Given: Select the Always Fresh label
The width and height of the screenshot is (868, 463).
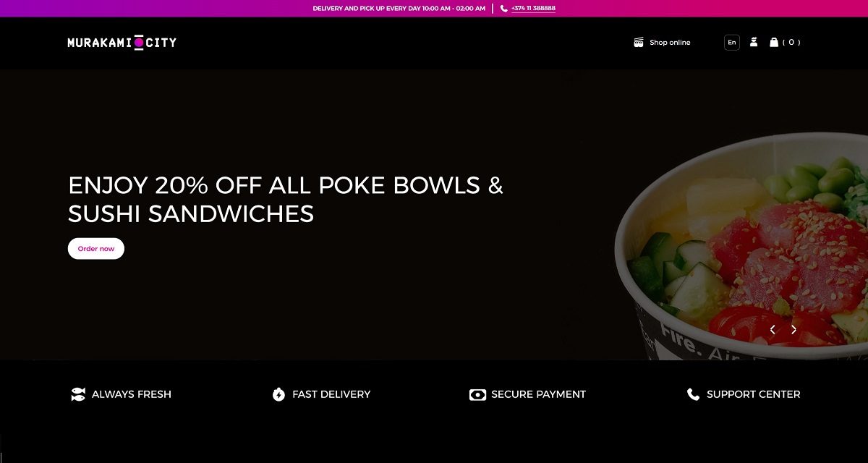Looking at the screenshot, I should [132, 394].
